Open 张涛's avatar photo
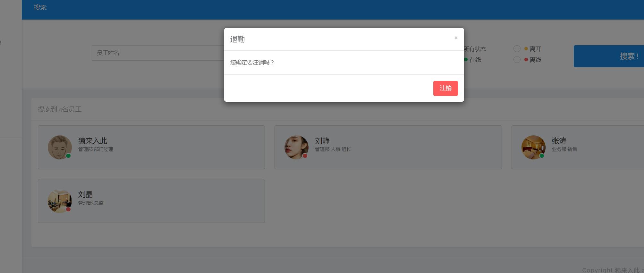This screenshot has height=273, width=644. [x=533, y=147]
